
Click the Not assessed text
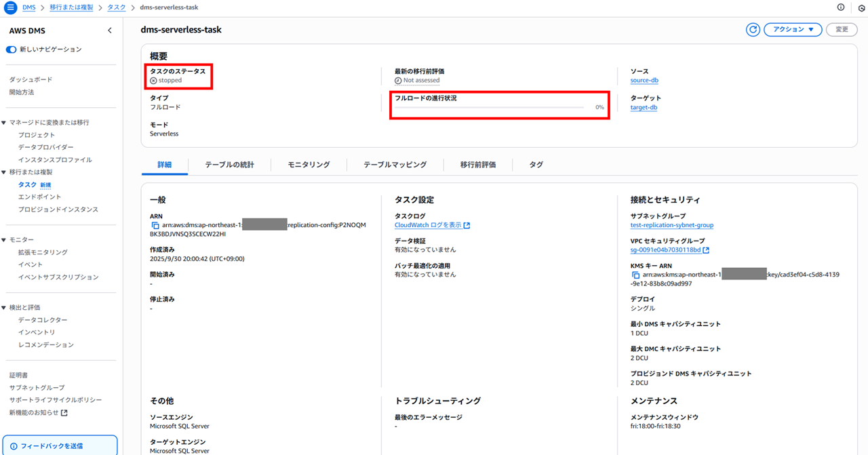point(421,80)
